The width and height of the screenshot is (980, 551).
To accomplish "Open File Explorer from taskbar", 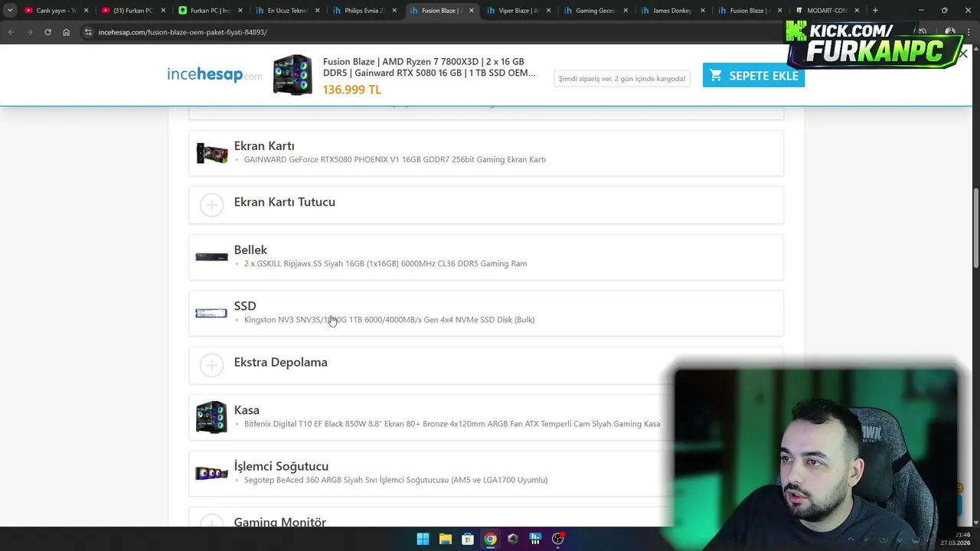I will coord(445,539).
